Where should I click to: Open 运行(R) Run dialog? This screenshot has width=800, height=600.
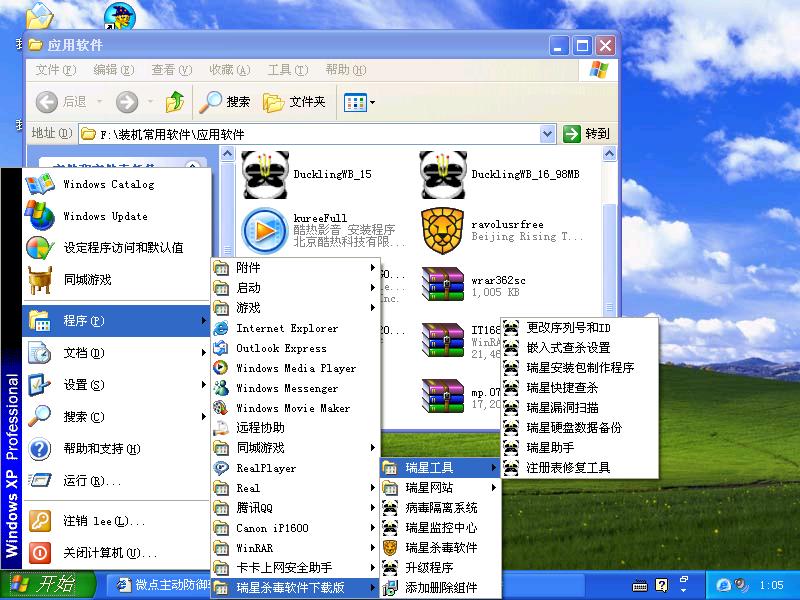[x=116, y=481]
